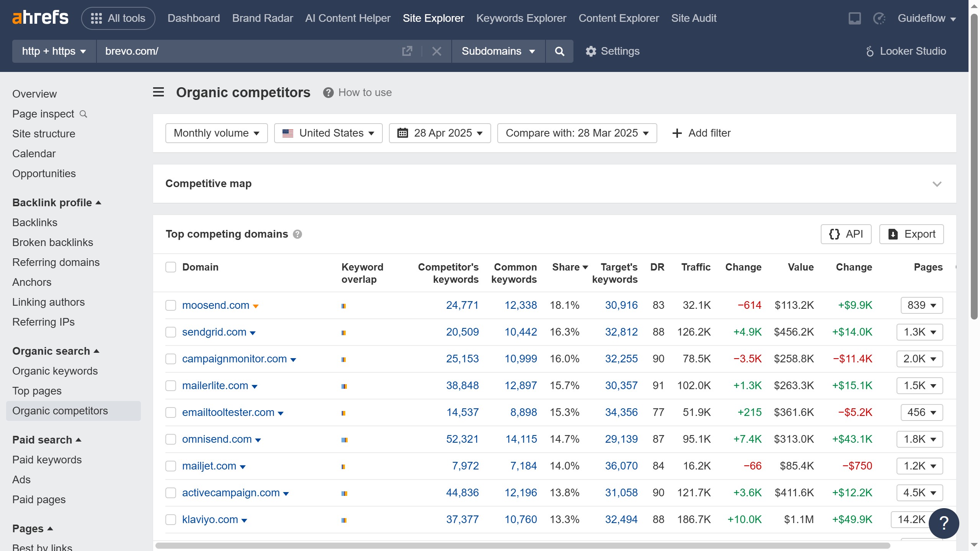Click Top competing domains help icon
The image size is (980, 551).
297,234
